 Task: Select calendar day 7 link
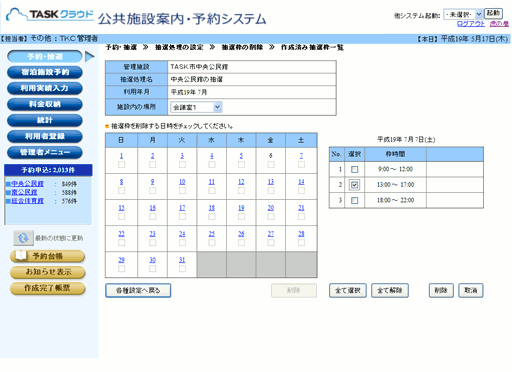coord(301,156)
